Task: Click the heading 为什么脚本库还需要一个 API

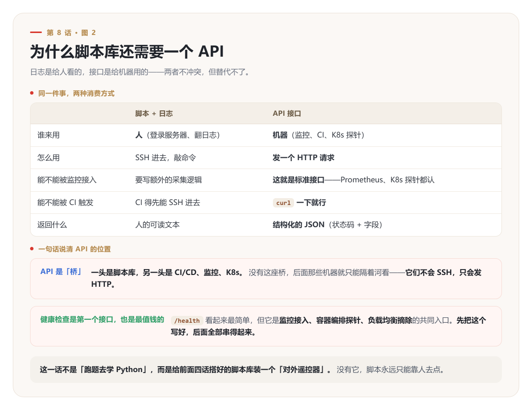Action: [127, 52]
